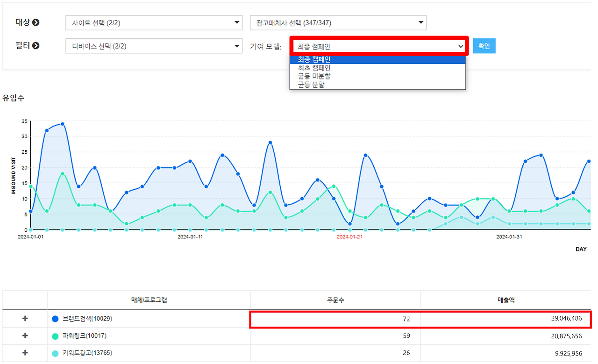Image resolution: width=598 pixels, height=364 pixels.
Task: Click the 주문수 column header
Action: coord(335,300)
